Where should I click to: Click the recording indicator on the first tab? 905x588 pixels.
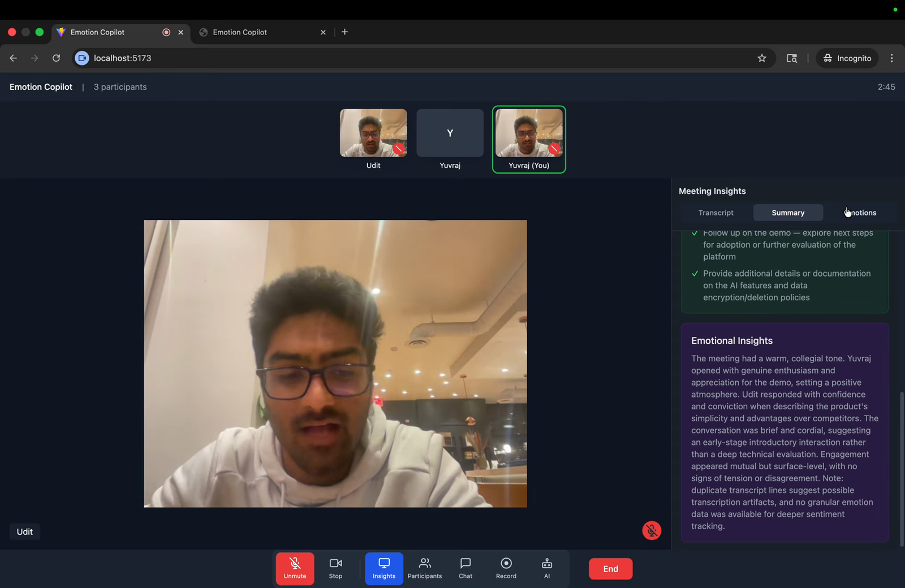click(166, 32)
